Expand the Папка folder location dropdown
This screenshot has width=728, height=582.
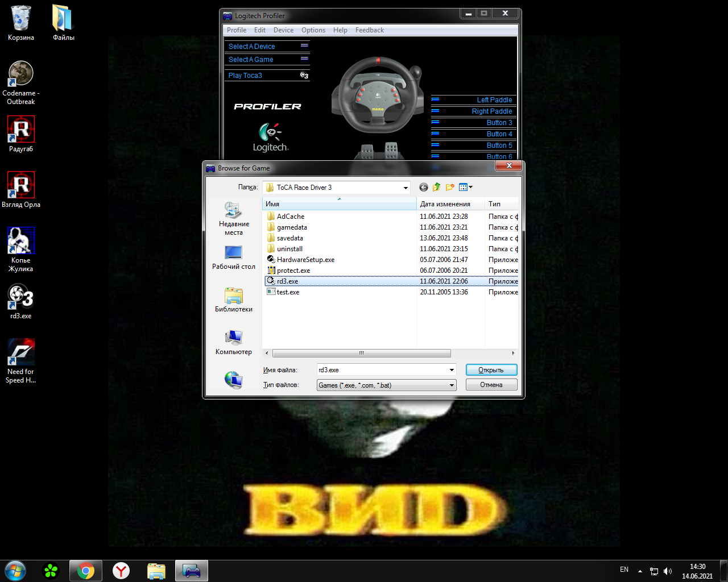(406, 188)
